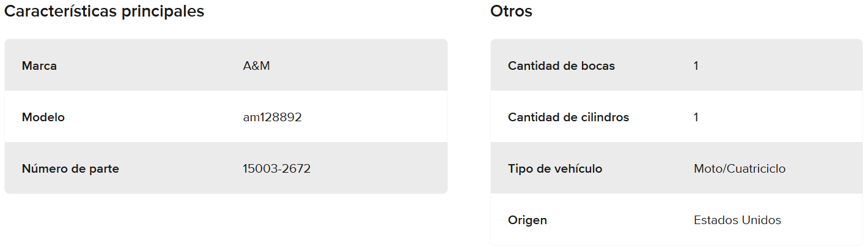
Task: Click the Otros section heading
Action: [511, 12]
